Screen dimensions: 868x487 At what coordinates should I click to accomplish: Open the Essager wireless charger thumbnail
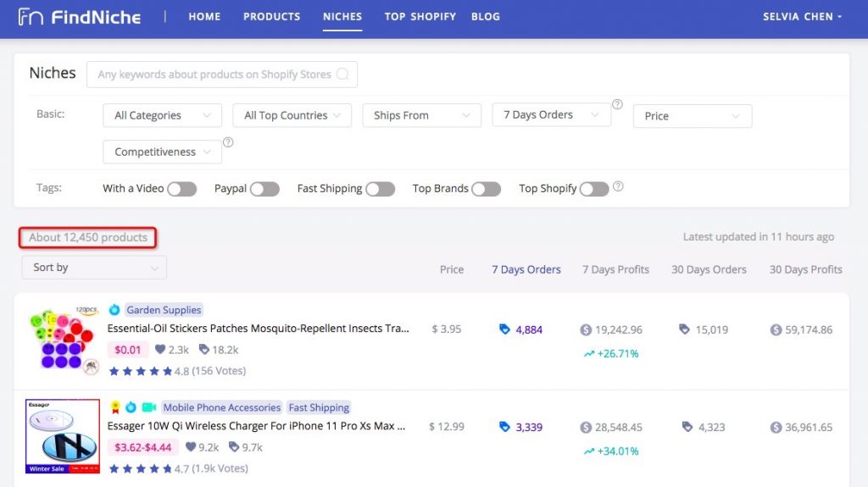pos(63,436)
